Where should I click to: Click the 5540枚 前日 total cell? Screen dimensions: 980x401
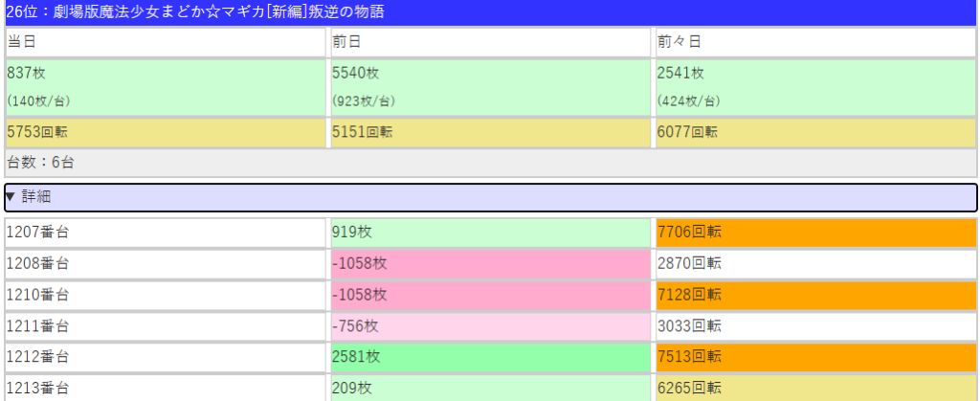[491, 87]
